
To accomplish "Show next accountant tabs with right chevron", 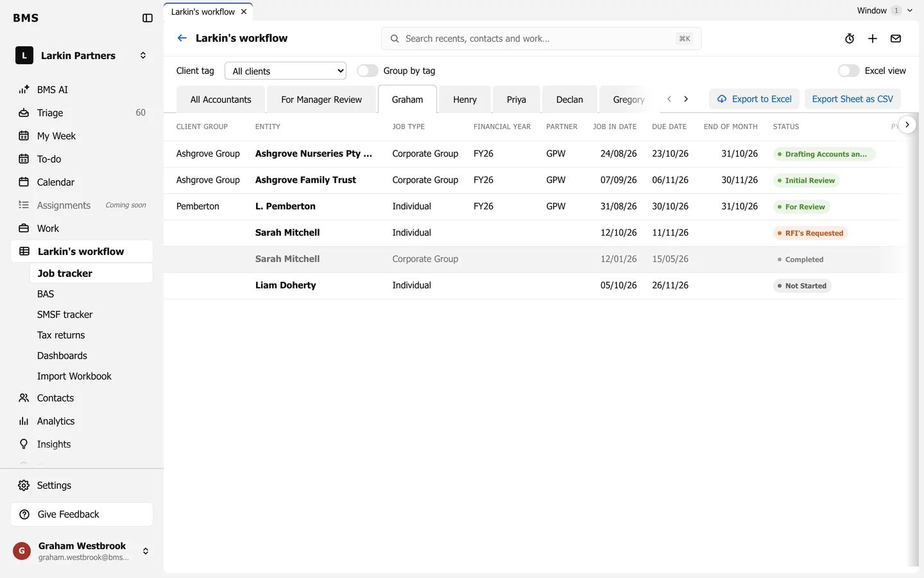I will [686, 99].
